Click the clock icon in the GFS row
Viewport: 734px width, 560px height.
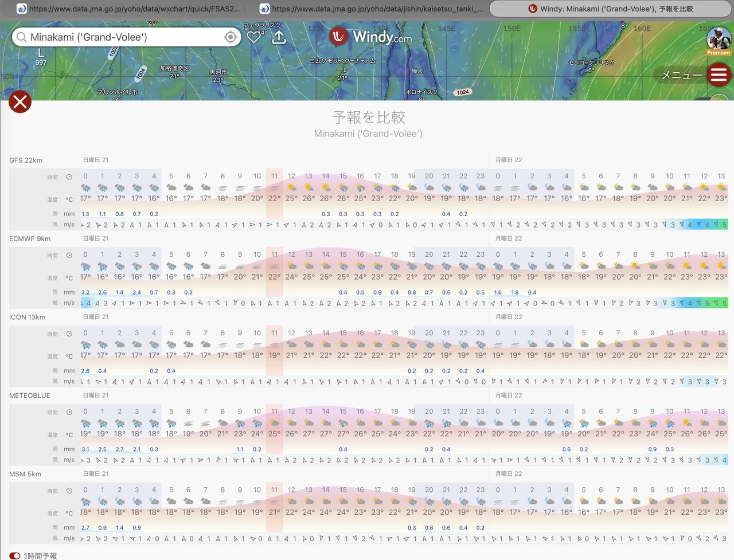69,177
